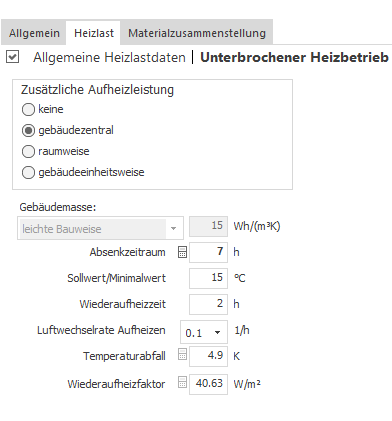The image size is (392, 421).
Task: Click calculator icon next to Temperaturabfall
Action: (182, 354)
